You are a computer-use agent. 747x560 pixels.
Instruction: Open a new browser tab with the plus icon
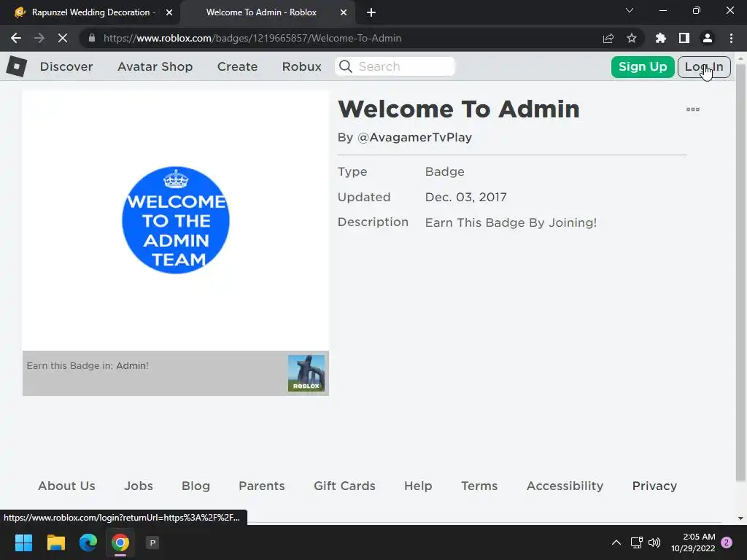click(x=371, y=13)
